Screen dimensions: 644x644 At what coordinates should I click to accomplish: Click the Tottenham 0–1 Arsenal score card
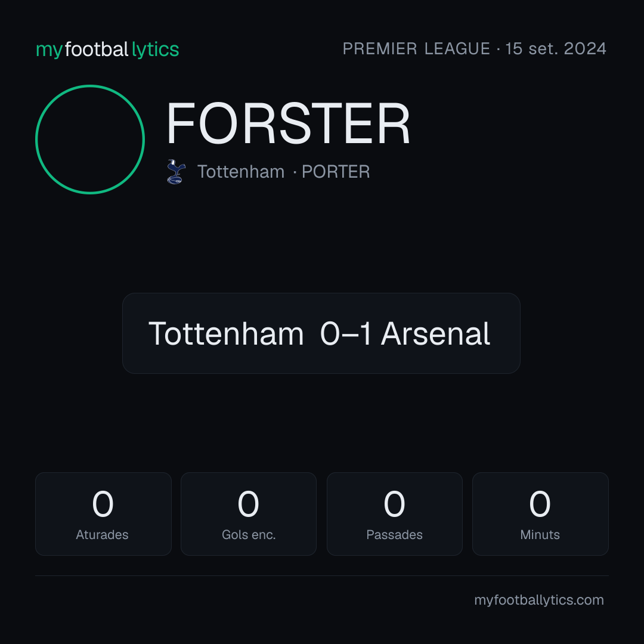pos(321,333)
